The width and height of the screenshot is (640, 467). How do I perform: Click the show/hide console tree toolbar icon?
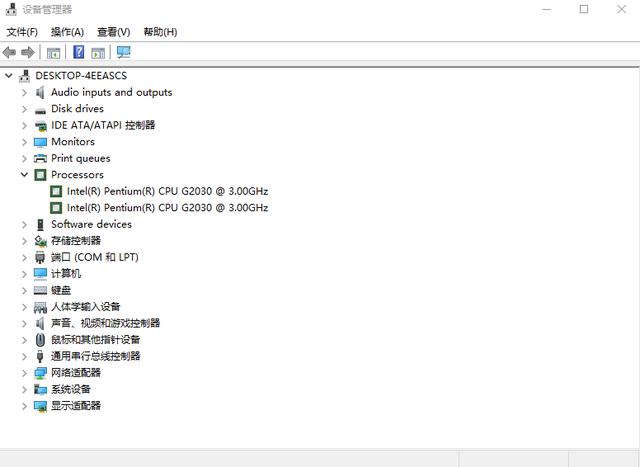[53, 52]
